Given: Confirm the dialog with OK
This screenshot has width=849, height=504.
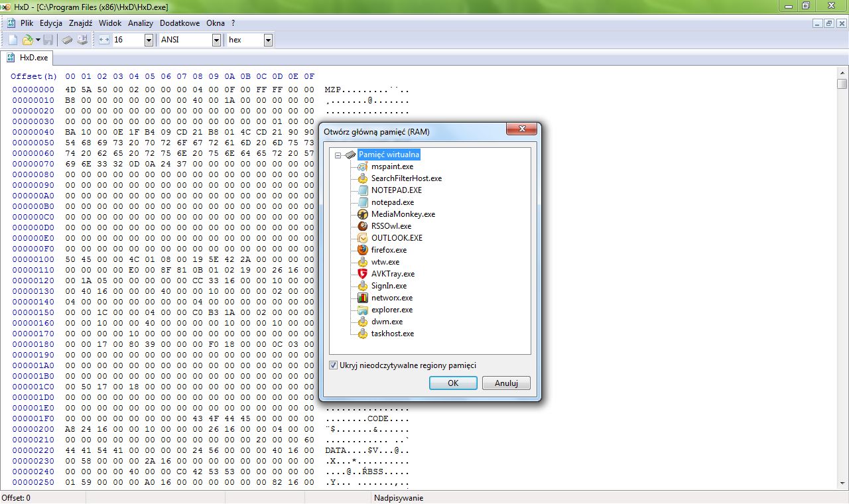Looking at the screenshot, I should 453,383.
